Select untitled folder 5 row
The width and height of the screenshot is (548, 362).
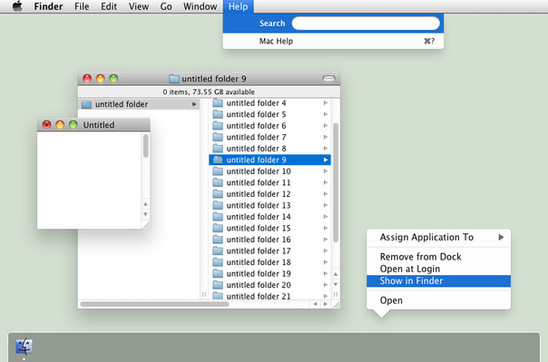[x=270, y=114]
